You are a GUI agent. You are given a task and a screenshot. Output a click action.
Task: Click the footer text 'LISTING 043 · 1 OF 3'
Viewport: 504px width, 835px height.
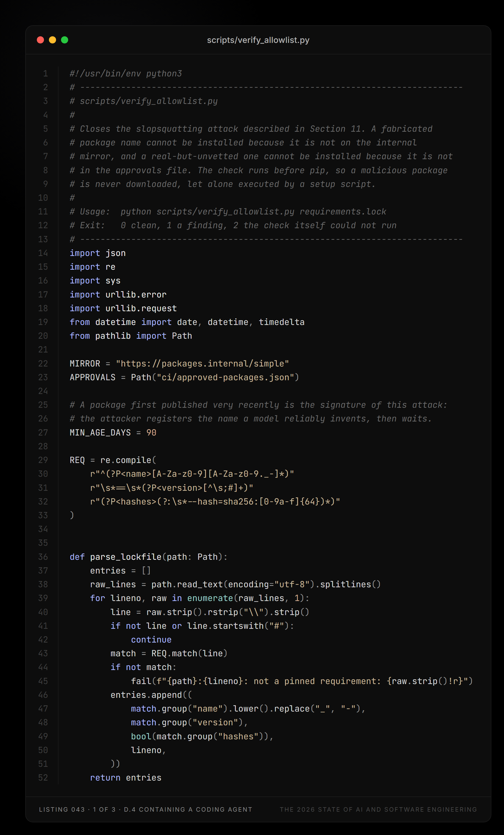77,809
